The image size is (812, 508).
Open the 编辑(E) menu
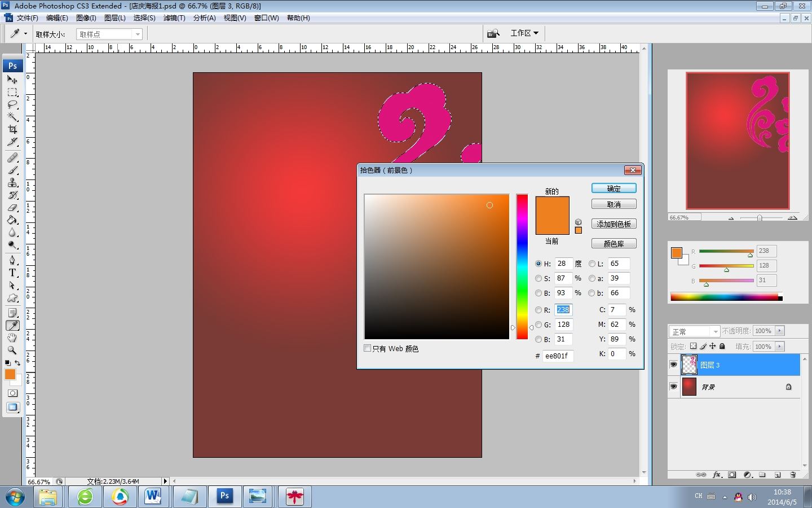[57, 18]
